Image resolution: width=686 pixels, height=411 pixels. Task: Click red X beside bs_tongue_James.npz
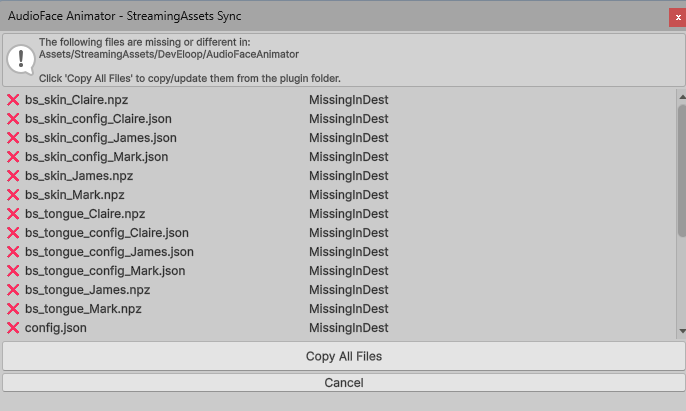pyautogui.click(x=13, y=290)
